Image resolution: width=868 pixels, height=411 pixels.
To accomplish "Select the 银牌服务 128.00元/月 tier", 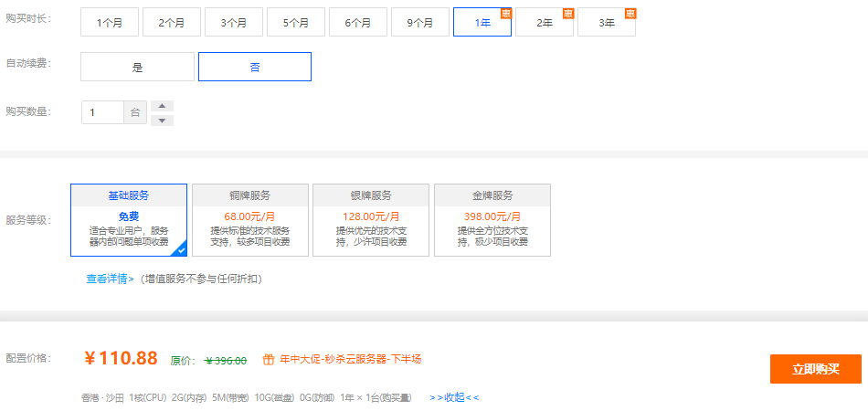I will (x=371, y=220).
